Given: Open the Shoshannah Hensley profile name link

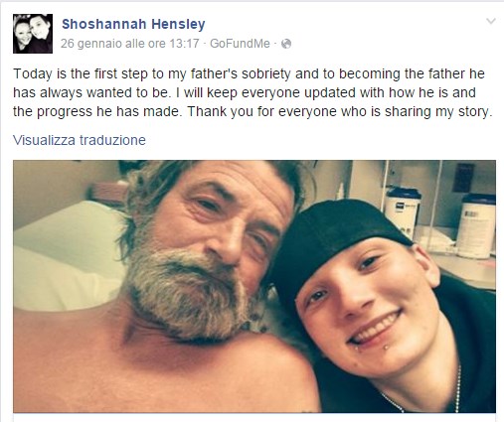Looking at the screenshot, I should [133, 24].
